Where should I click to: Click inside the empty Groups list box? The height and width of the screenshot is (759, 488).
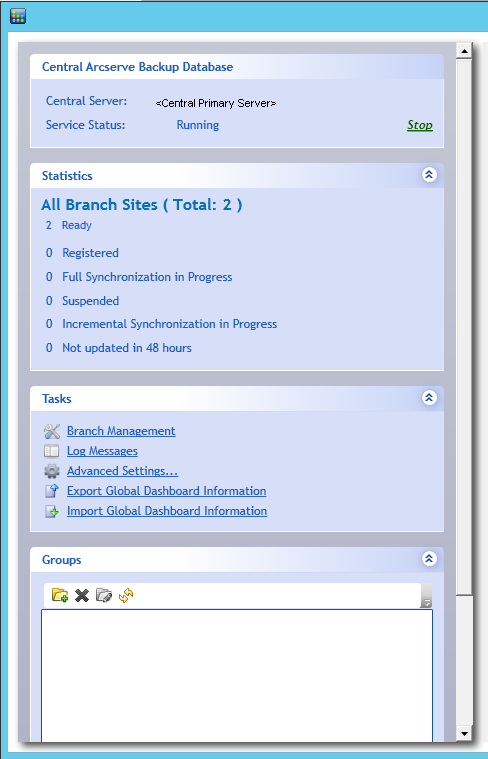click(x=237, y=676)
